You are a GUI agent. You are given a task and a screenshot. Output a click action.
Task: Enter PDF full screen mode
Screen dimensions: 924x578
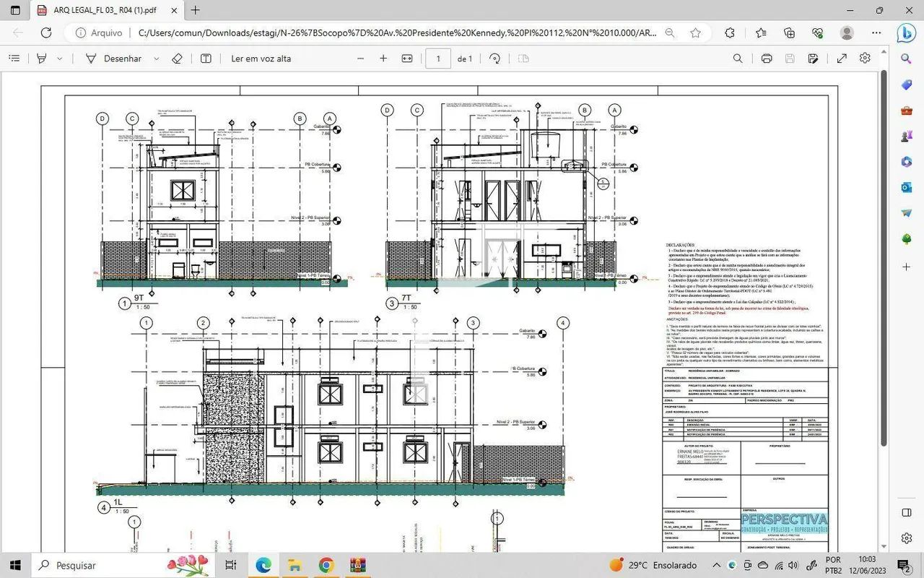pos(842,59)
